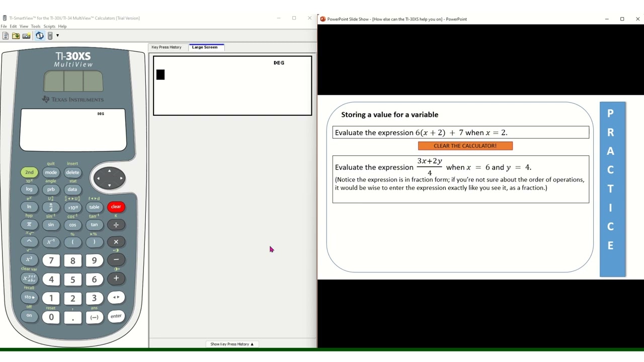The width and height of the screenshot is (644, 362).
Task: Click the number 2 key
Action: click(72, 298)
